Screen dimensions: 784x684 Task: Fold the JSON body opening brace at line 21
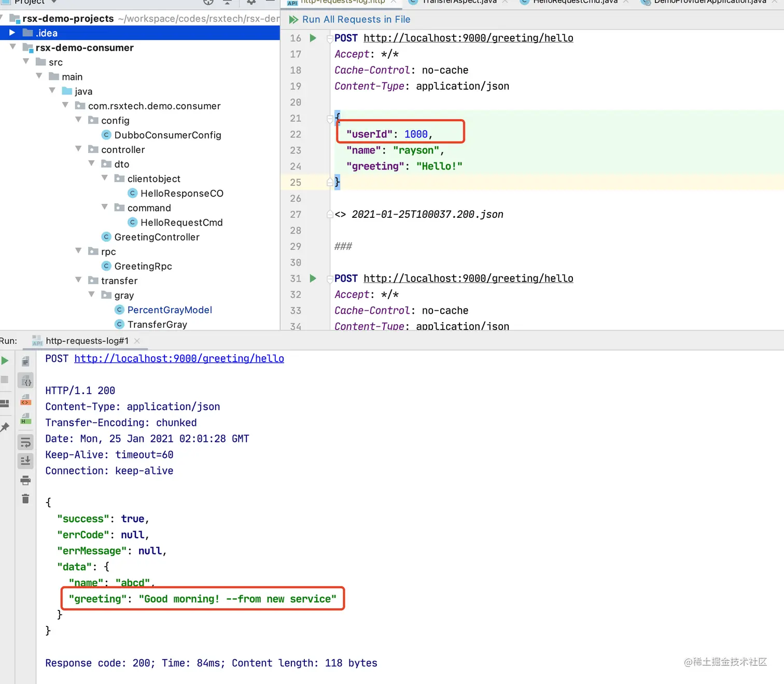tap(330, 119)
